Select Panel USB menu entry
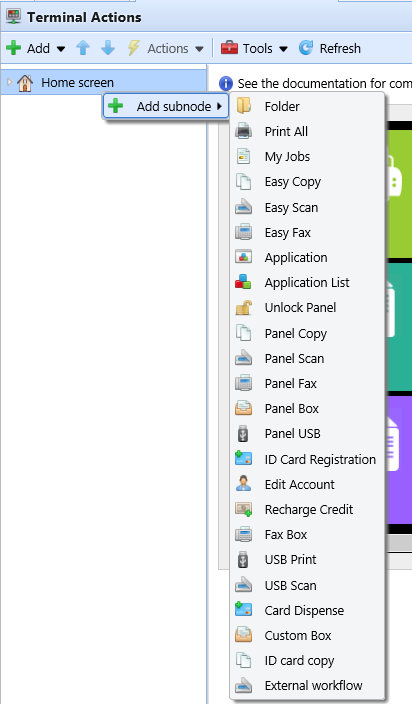This screenshot has width=412, height=704. pyautogui.click(x=307, y=434)
